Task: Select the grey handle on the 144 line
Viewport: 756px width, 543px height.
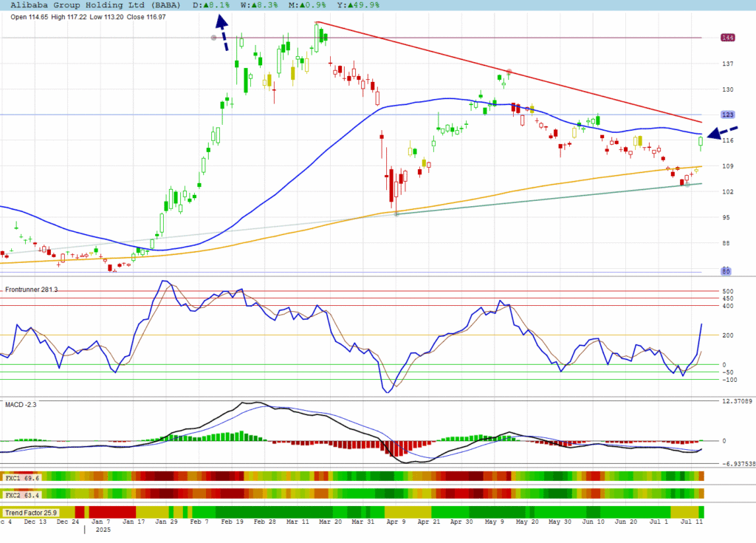Action: click(213, 38)
